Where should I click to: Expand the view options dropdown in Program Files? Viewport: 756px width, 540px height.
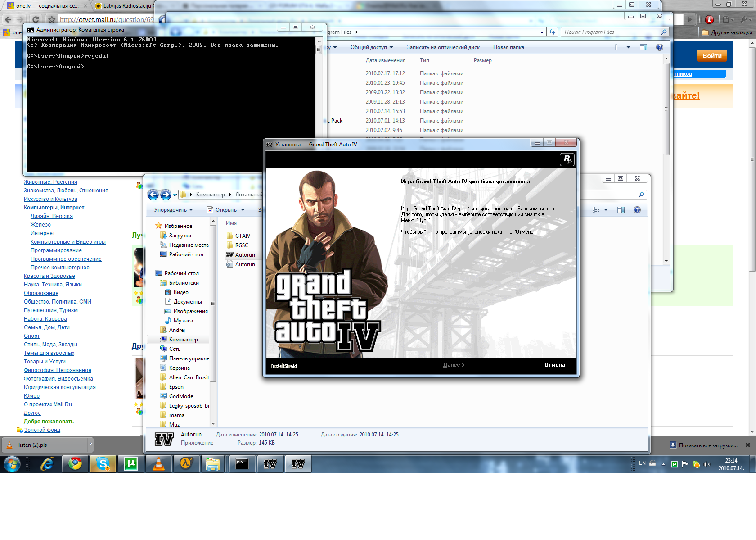[x=628, y=47]
